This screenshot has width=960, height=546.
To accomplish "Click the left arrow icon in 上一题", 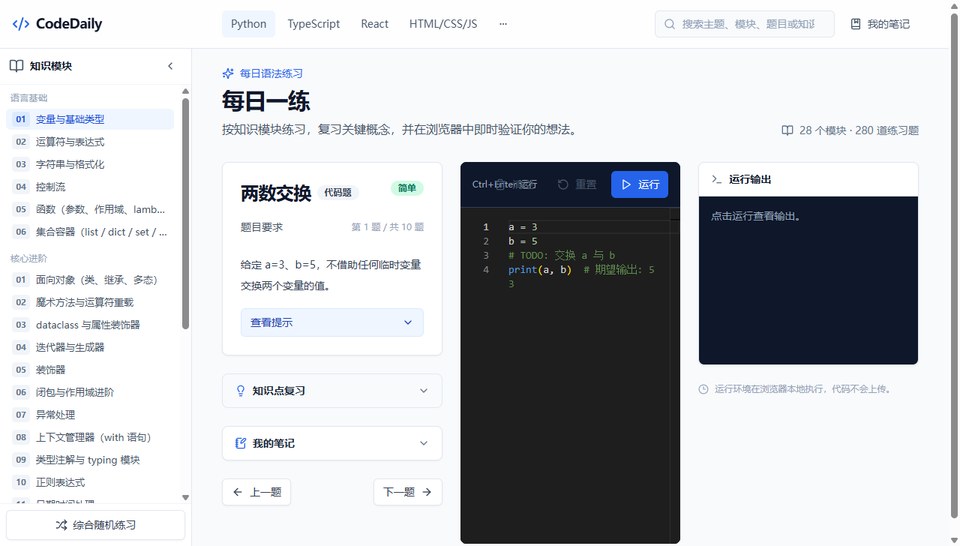I will pyautogui.click(x=238, y=492).
